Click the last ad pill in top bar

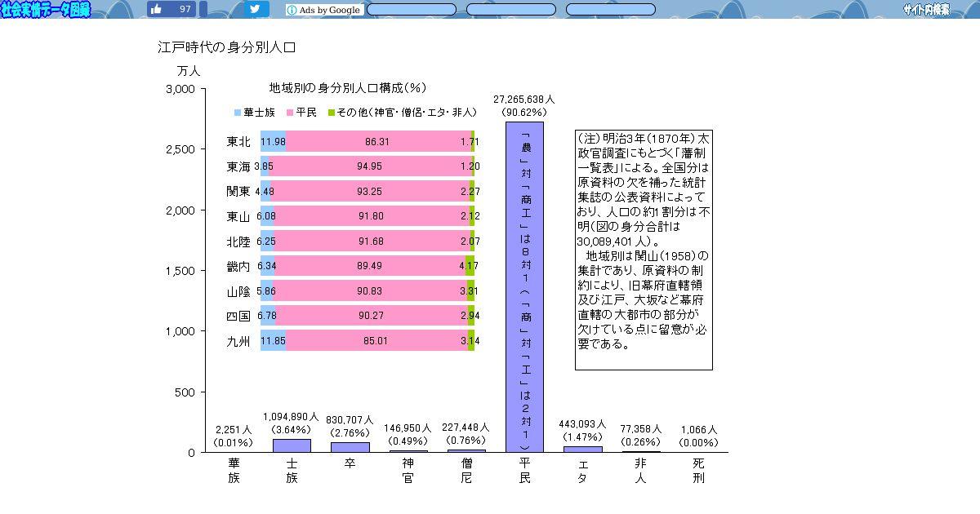[x=610, y=10]
